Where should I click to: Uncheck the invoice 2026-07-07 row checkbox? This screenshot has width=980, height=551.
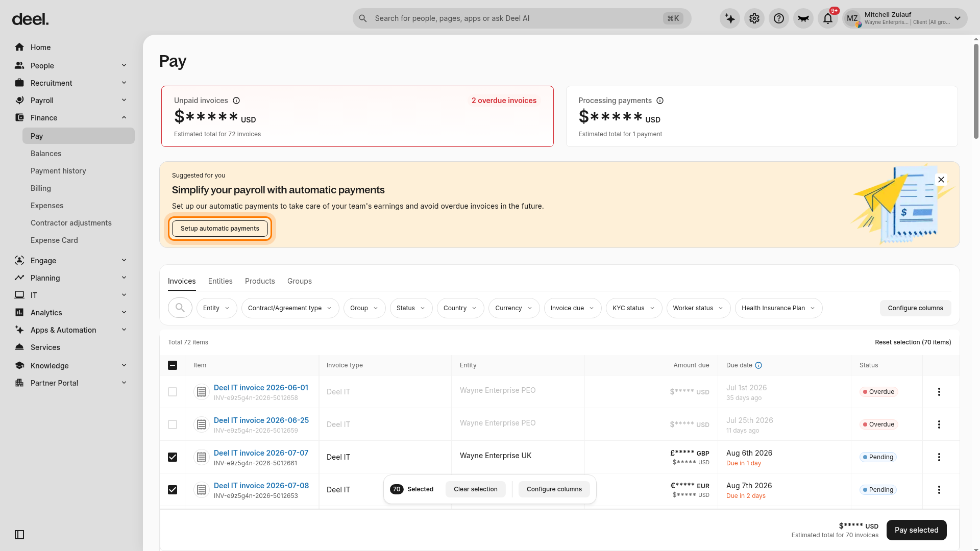coord(173,457)
